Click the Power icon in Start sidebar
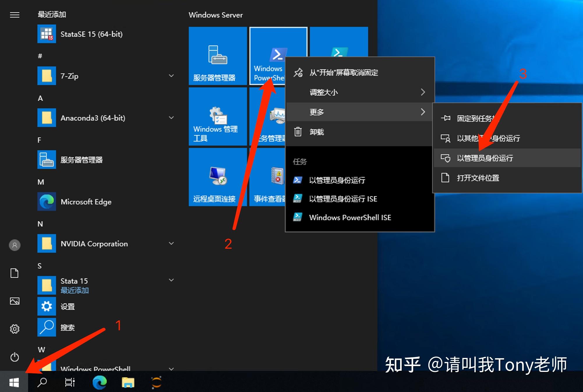The width and height of the screenshot is (583, 392). click(x=15, y=357)
